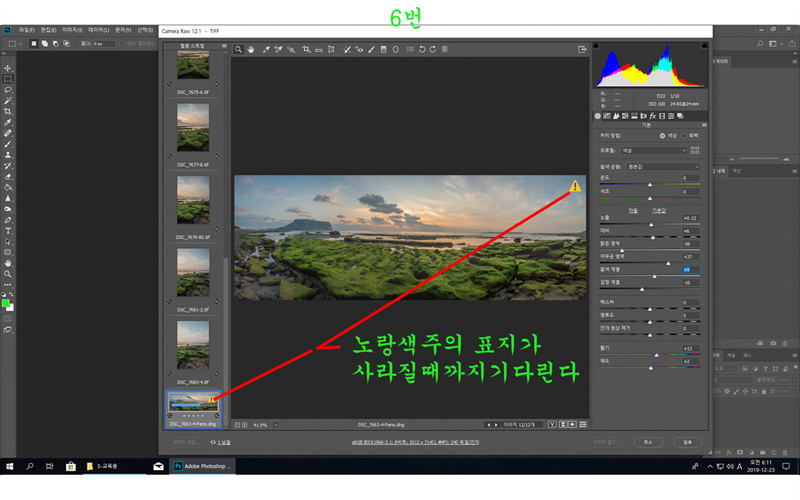Click the Shadows +37 value field
Image resolution: width=800 pixels, height=500 pixels.
point(690,257)
